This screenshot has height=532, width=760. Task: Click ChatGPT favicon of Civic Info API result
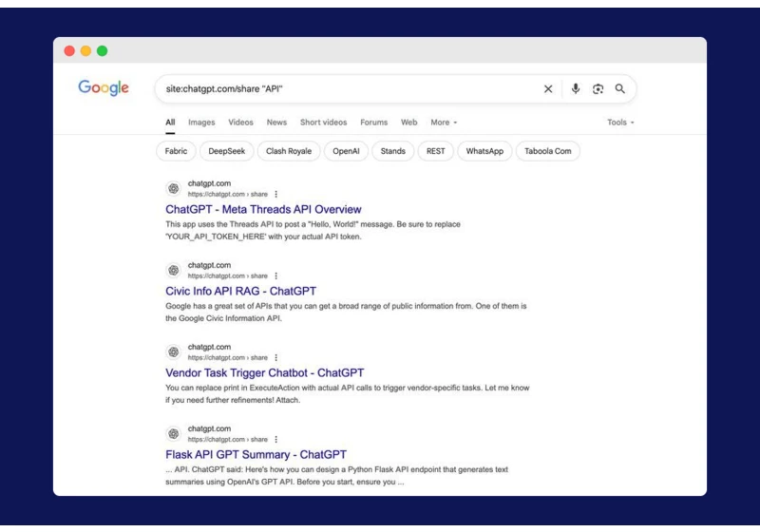[174, 271]
